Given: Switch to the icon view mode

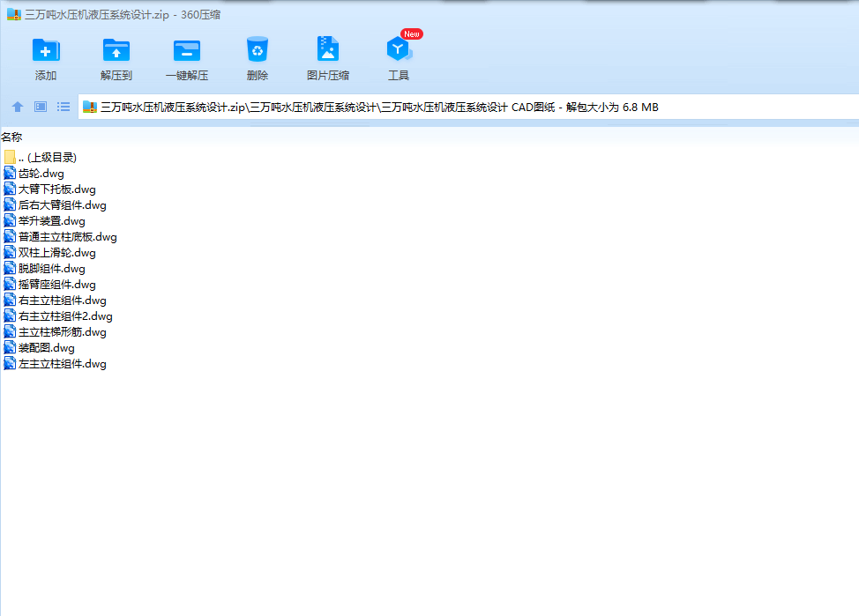Looking at the screenshot, I should pos(41,107).
